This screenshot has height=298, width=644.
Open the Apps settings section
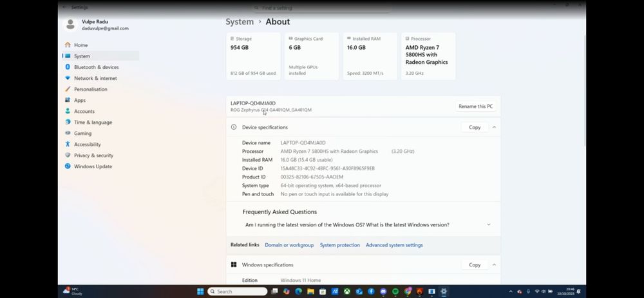tap(80, 101)
